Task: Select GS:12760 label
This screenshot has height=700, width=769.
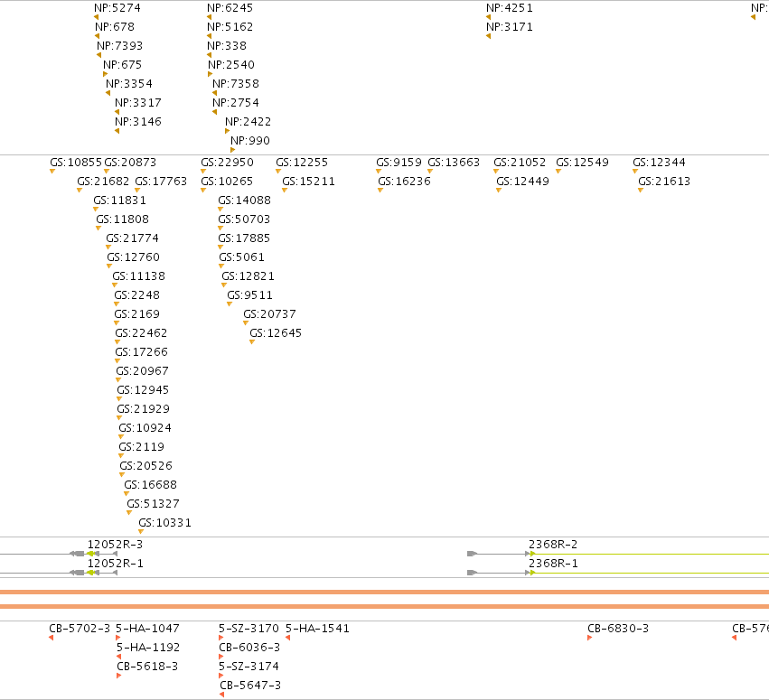Action: (x=134, y=257)
